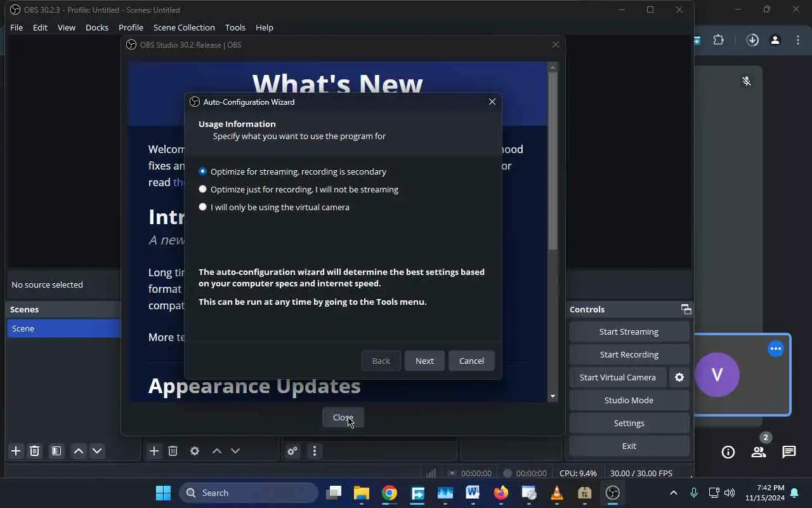Move source down in Sources dock
Screen dimensions: 812x508
(235, 451)
